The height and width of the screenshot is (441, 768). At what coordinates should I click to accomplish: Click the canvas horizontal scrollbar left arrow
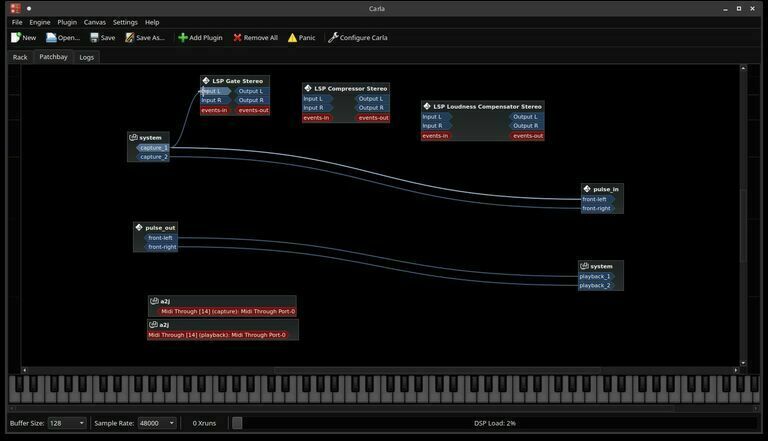tap(24, 370)
